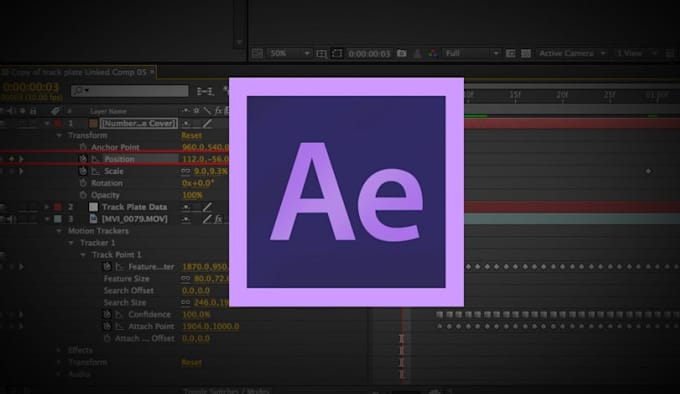Viewport: 680px width, 394px height.
Task: Open the Active Camera view dropdown
Action: [x=572, y=53]
